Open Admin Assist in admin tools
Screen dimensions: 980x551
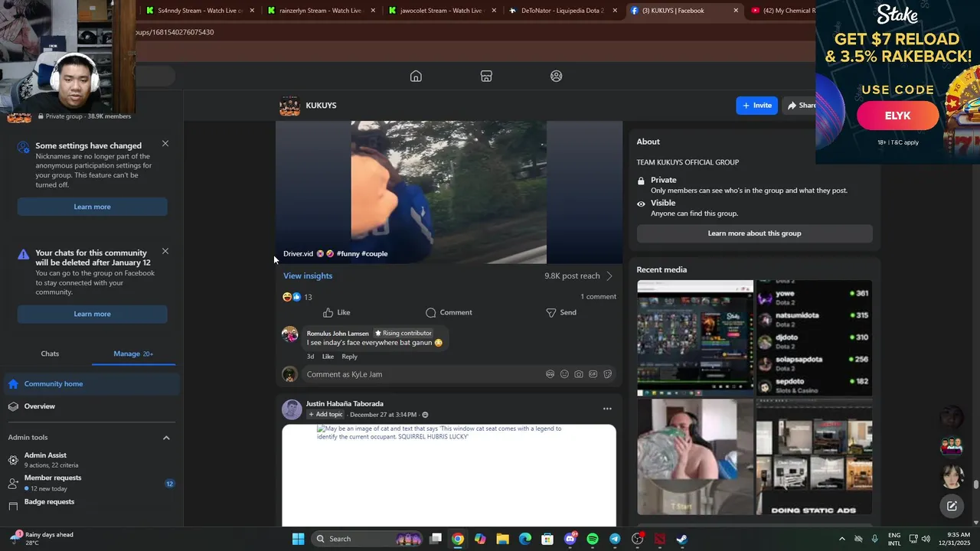tap(92, 460)
